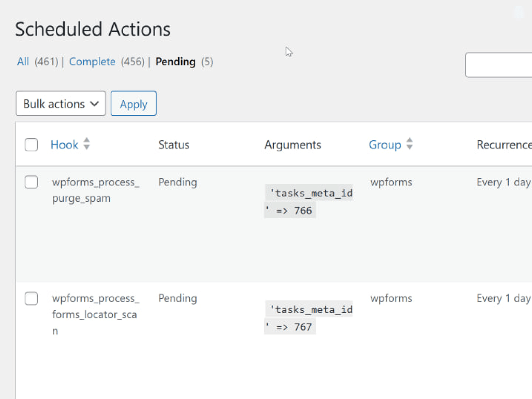Screen dimensions: 532x399
Task: Click the Status column header
Action: pyautogui.click(x=174, y=145)
